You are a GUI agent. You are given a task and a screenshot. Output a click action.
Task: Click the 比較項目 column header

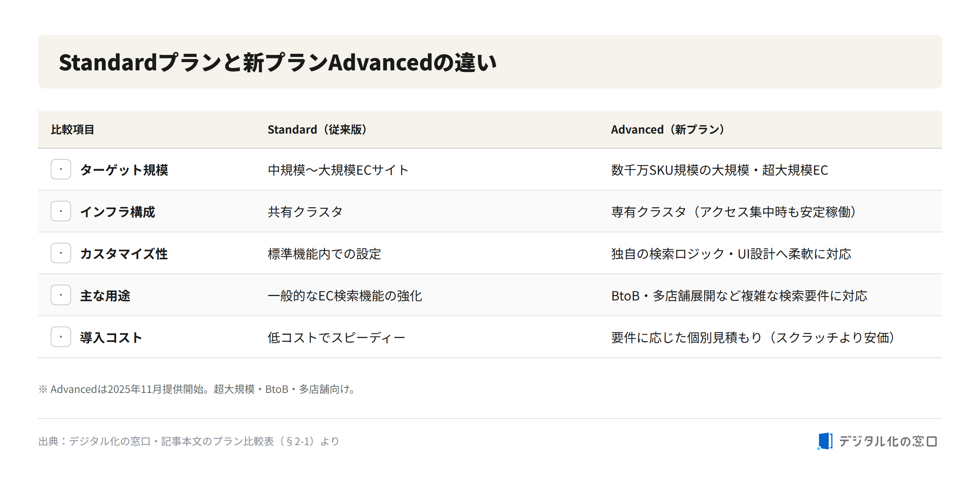[x=72, y=130]
